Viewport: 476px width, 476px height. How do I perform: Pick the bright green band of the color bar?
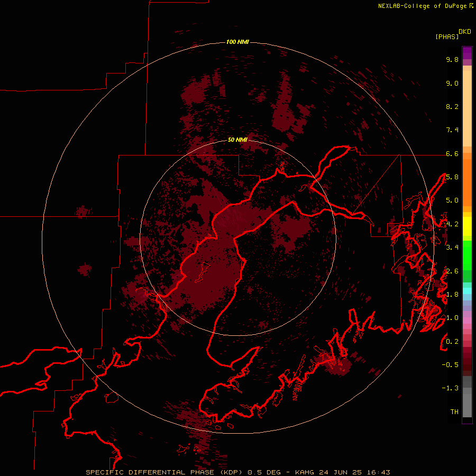point(467,255)
